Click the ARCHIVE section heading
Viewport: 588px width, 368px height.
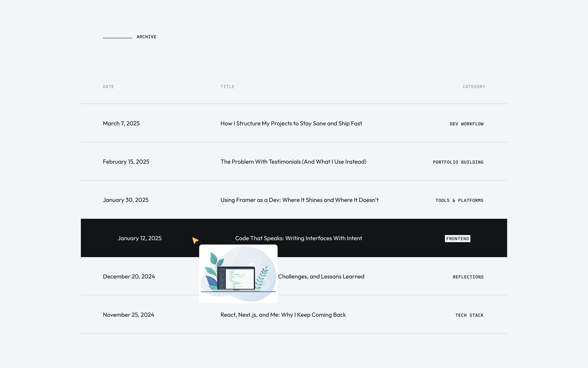(x=146, y=37)
